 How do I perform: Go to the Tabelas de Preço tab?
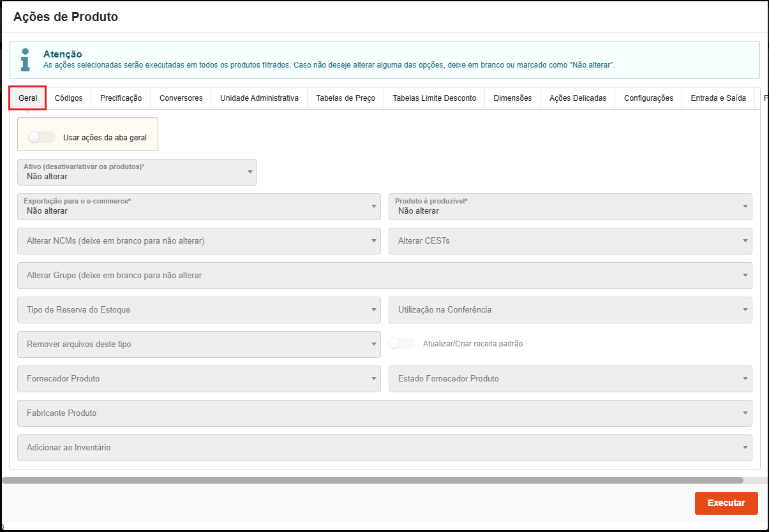(x=345, y=98)
